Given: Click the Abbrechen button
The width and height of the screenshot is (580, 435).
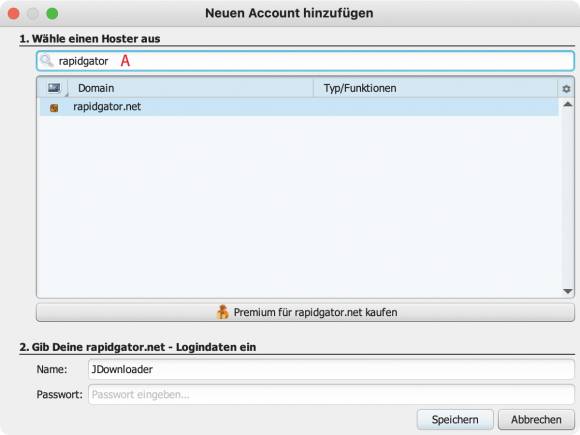Looking at the screenshot, I should (x=536, y=419).
